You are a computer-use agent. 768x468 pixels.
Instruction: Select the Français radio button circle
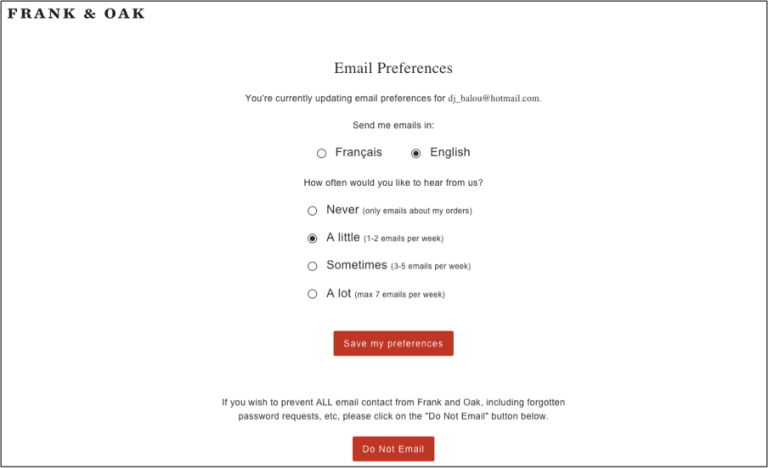[321, 153]
